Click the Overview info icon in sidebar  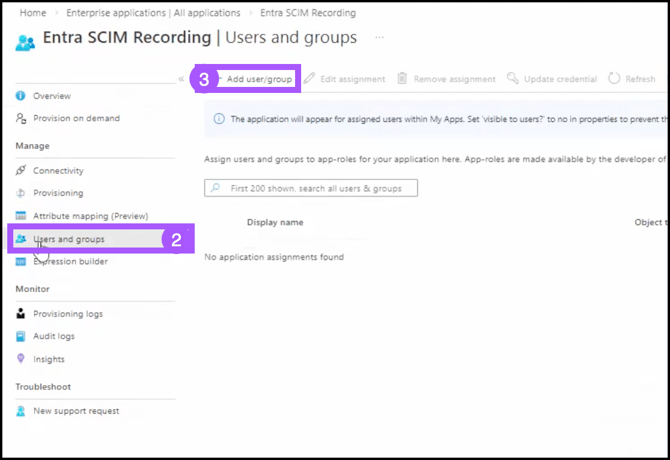21,96
